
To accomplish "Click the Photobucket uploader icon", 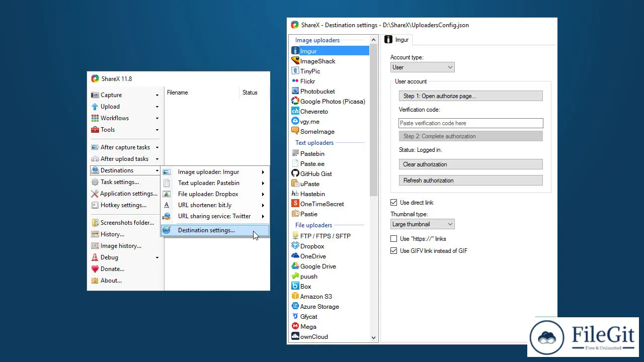I will coord(295,91).
